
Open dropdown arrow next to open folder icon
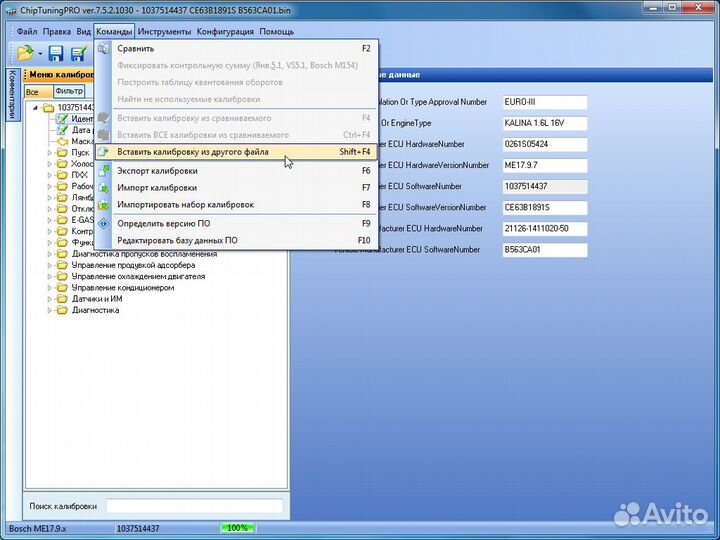(x=40, y=53)
